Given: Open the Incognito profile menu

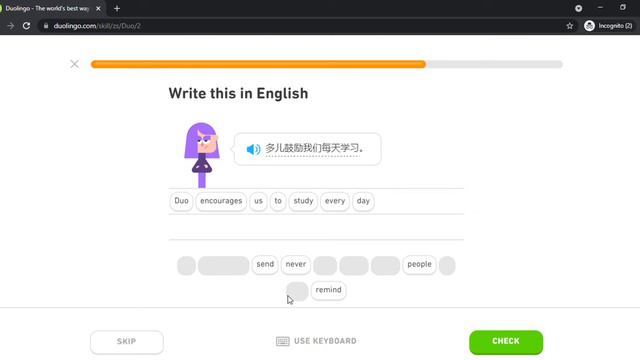Looking at the screenshot, I should [x=608, y=26].
